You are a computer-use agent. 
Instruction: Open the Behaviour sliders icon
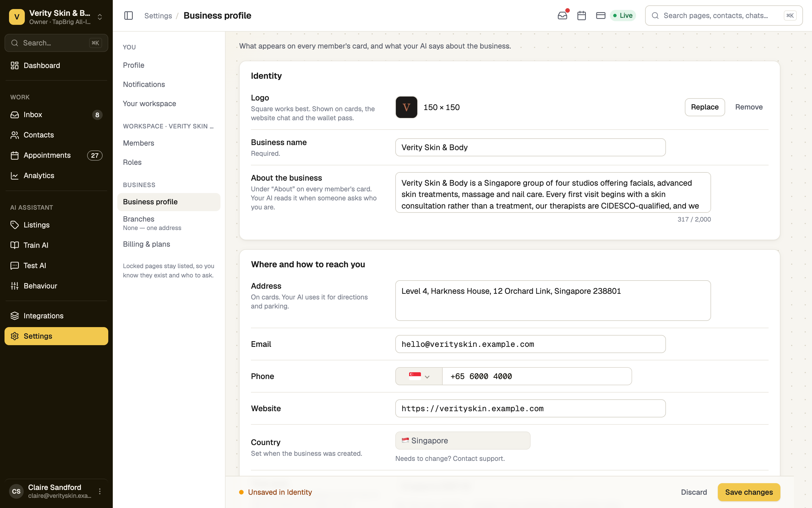pyautogui.click(x=14, y=286)
